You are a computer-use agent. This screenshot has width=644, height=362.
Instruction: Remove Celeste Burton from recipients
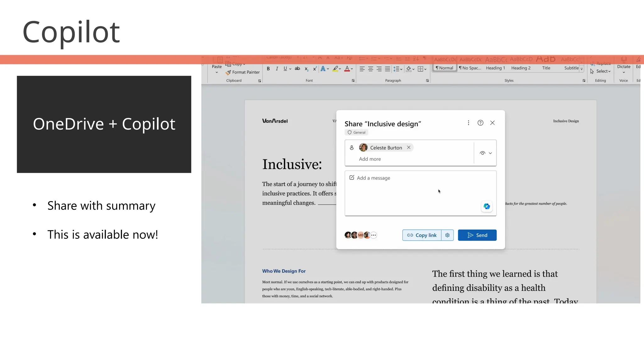coord(408,147)
